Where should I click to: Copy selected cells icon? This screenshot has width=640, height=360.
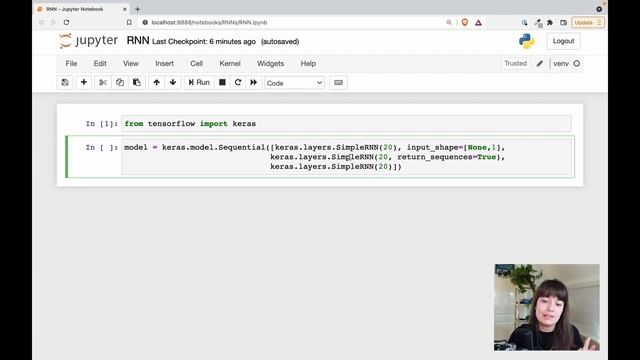point(120,82)
